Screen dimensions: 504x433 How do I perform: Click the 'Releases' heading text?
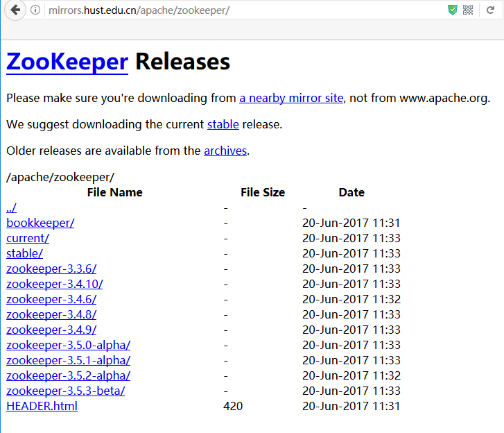[182, 62]
